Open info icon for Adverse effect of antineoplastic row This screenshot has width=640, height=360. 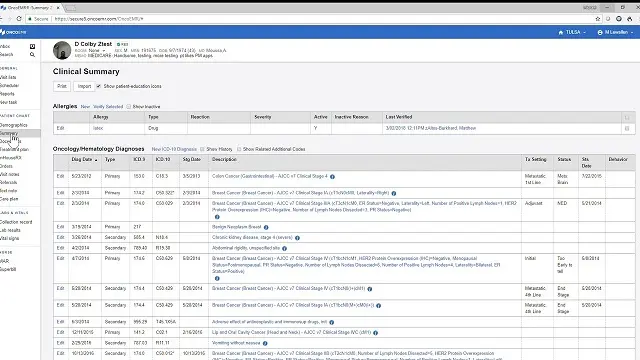[x=331, y=322]
